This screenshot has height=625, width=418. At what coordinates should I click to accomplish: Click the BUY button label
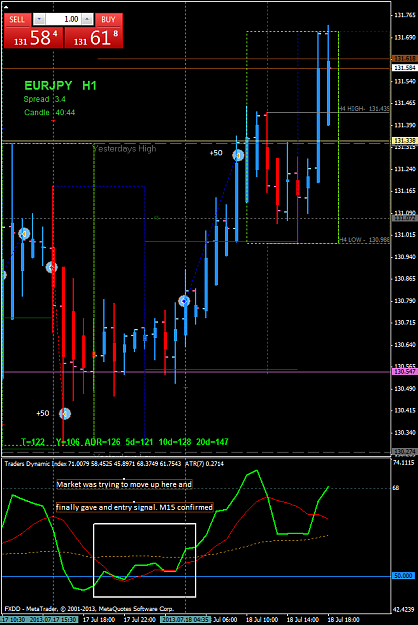point(108,20)
